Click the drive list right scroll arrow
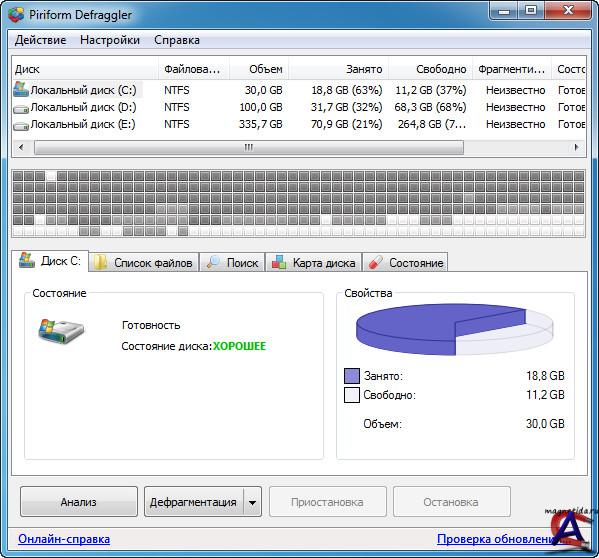The image size is (599, 558). click(576, 147)
